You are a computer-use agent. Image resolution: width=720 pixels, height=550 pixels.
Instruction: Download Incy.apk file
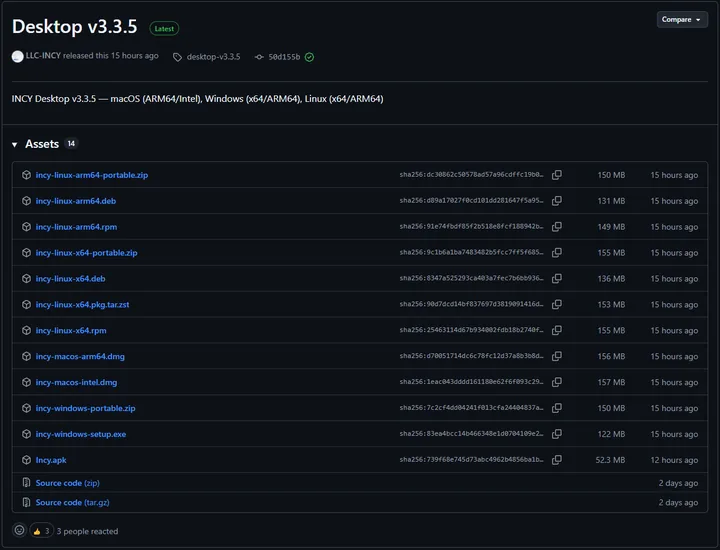(51, 460)
